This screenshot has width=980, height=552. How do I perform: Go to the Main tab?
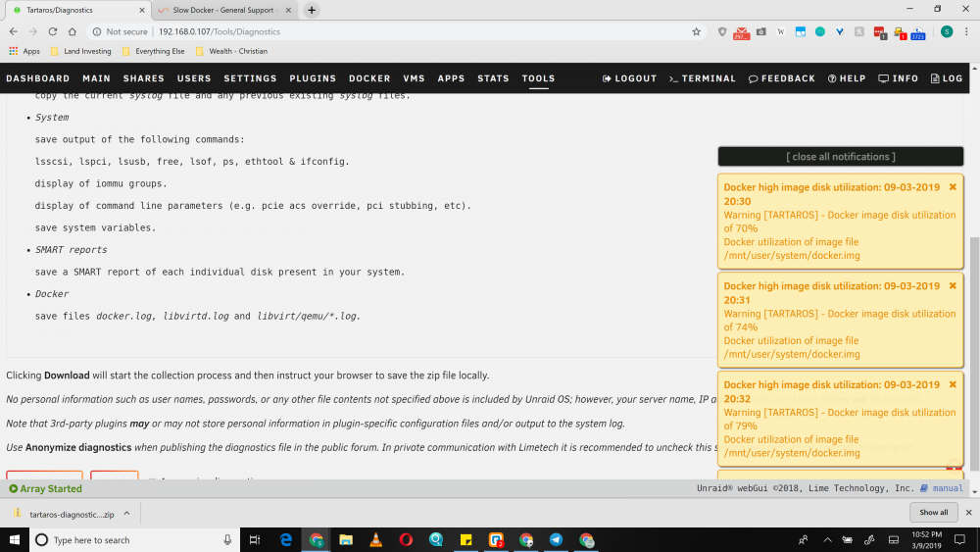96,78
